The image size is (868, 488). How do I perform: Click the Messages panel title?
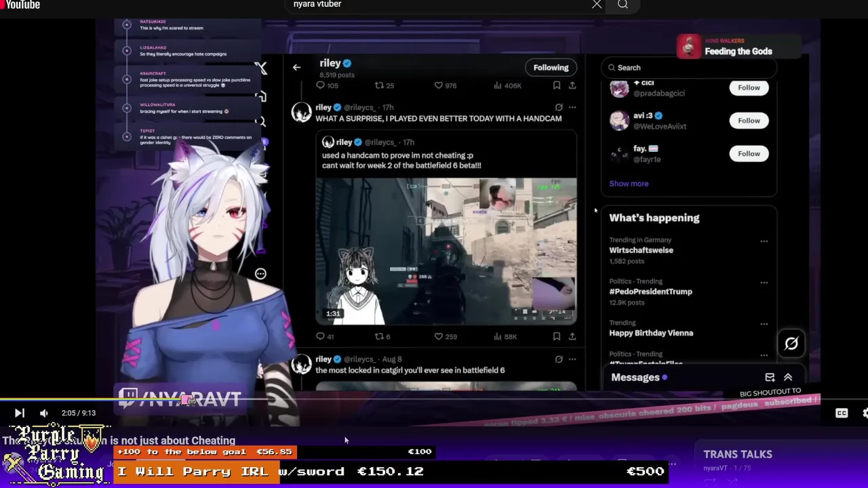pos(635,378)
